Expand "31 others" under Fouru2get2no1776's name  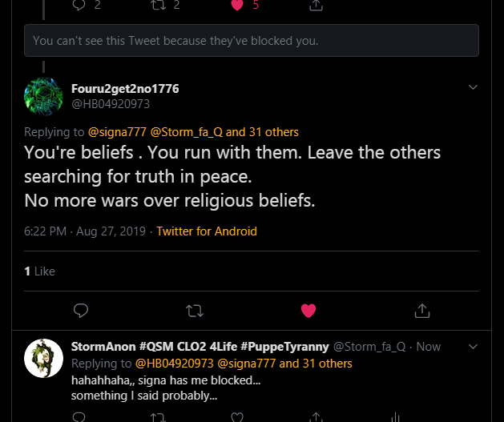click(x=272, y=132)
